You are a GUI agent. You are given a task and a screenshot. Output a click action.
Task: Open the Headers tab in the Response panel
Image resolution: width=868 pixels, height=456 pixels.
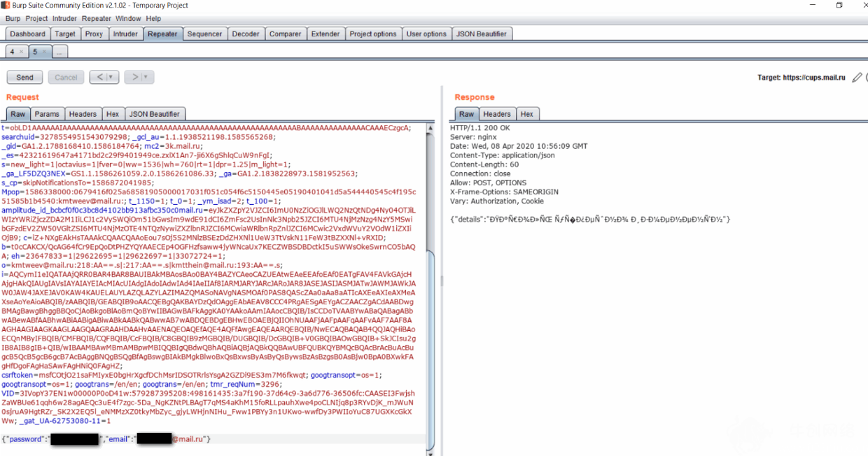[497, 114]
